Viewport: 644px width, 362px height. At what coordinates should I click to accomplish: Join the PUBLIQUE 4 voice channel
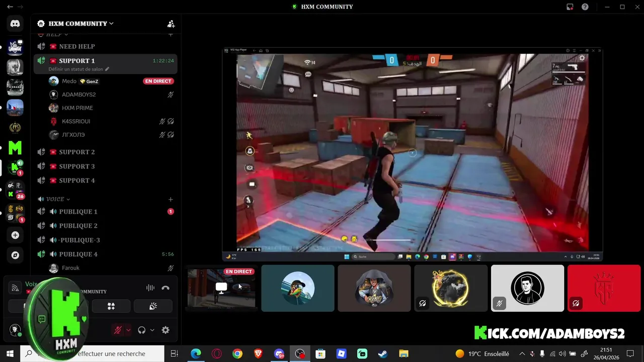point(105,254)
